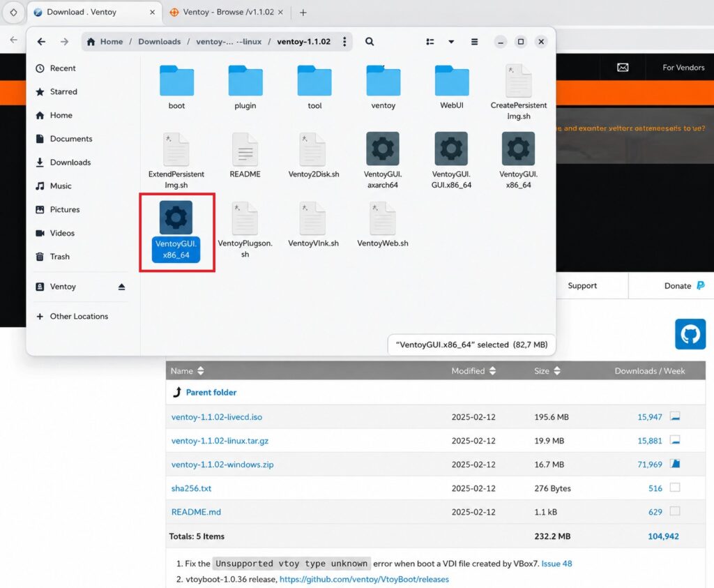
Task: Open the tool folder
Action: [314, 87]
